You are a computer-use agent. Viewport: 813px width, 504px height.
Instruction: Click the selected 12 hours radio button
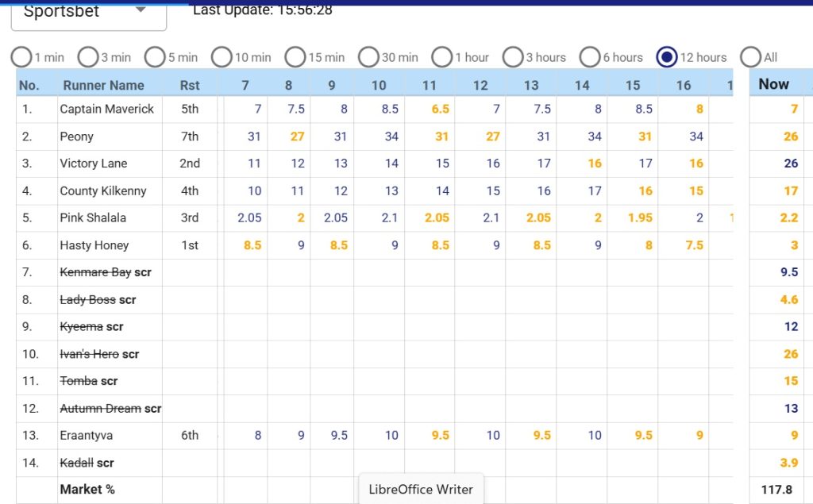pyautogui.click(x=667, y=57)
